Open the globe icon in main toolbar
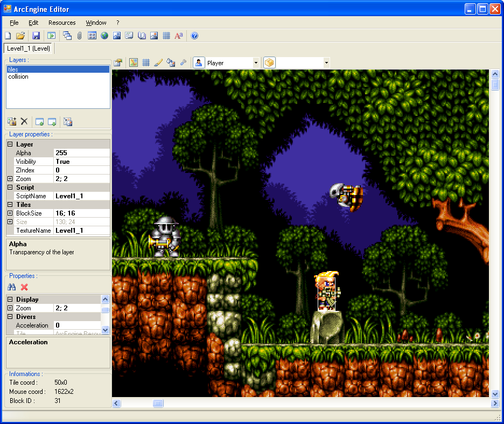 (x=104, y=36)
